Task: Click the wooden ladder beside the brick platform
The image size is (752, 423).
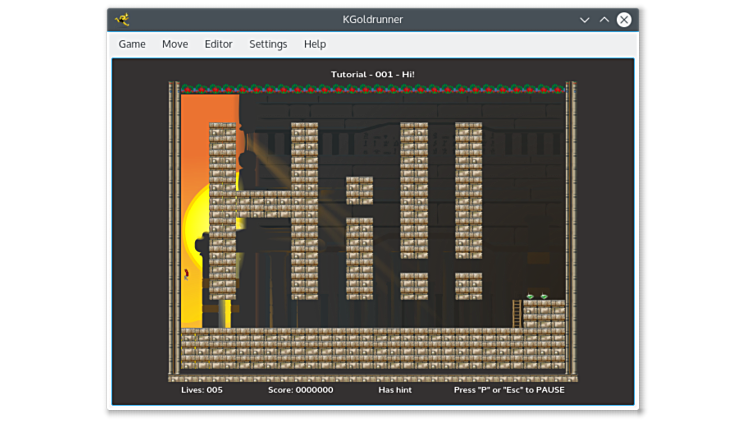Action: coord(517,313)
